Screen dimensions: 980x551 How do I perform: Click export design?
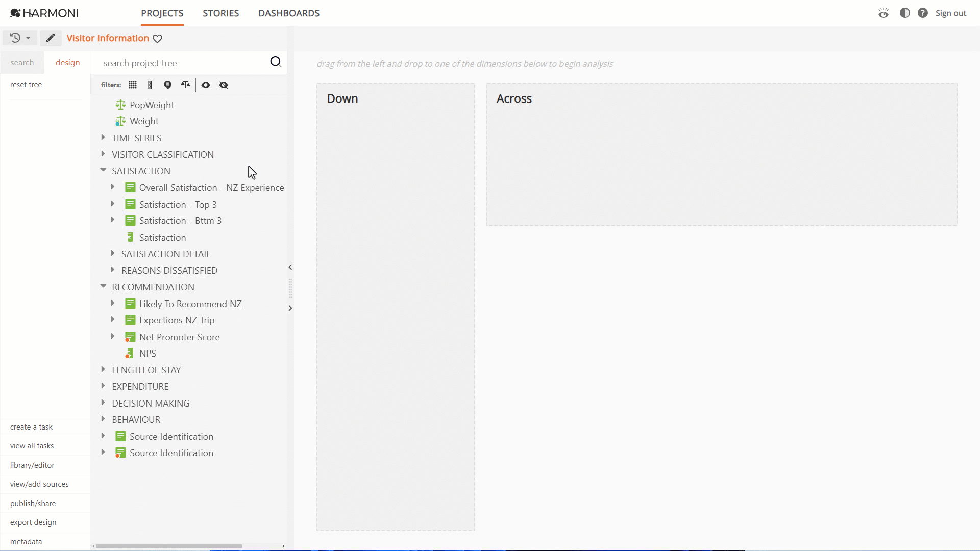pos(33,522)
